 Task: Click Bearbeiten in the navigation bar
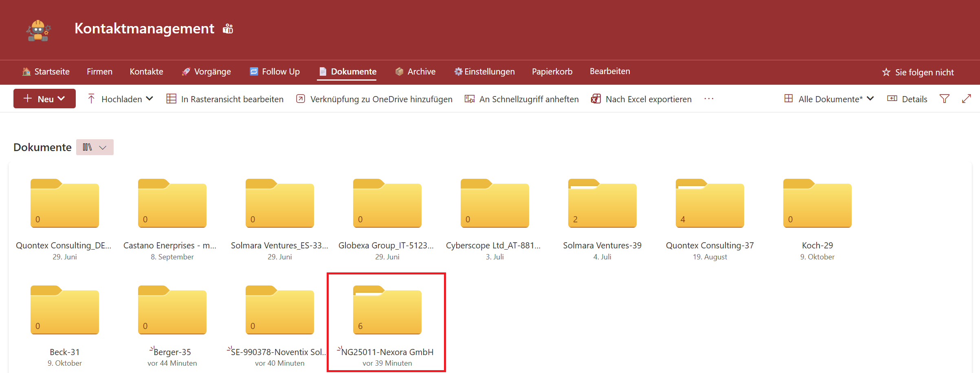point(610,71)
